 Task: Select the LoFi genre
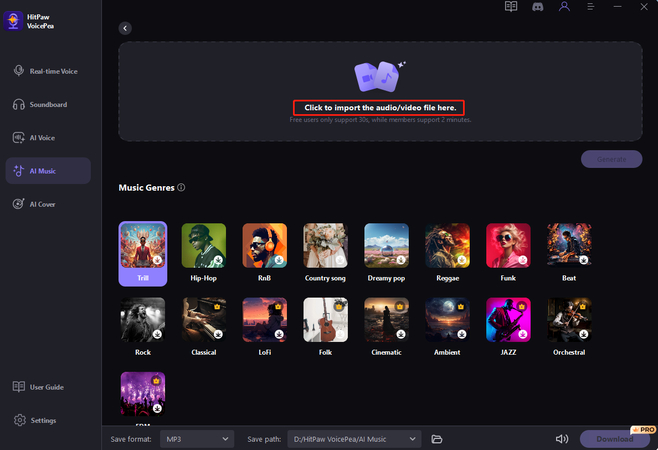point(264,327)
